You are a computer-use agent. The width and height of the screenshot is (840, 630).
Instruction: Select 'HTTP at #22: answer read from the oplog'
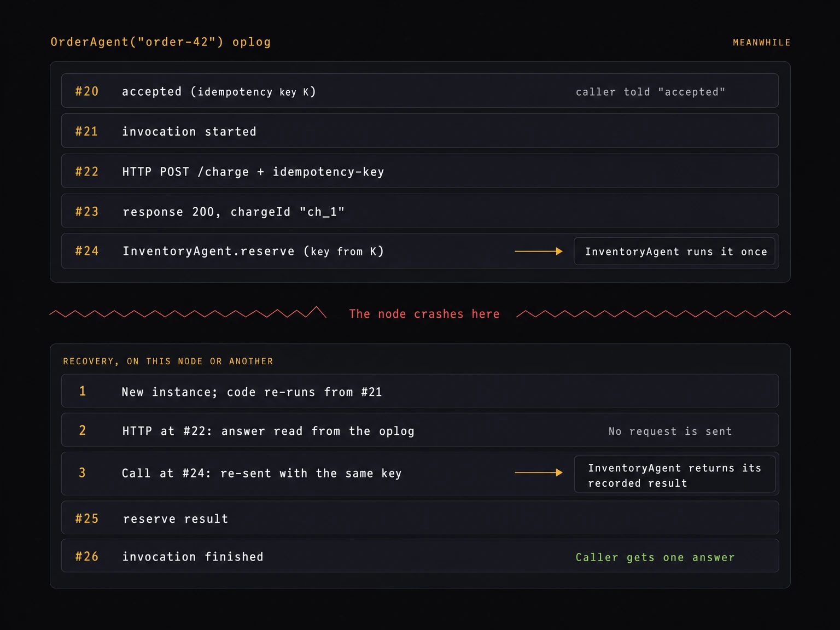[x=269, y=431]
